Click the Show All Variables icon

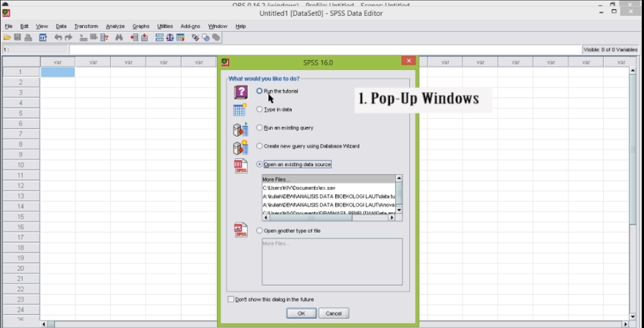click(216, 37)
